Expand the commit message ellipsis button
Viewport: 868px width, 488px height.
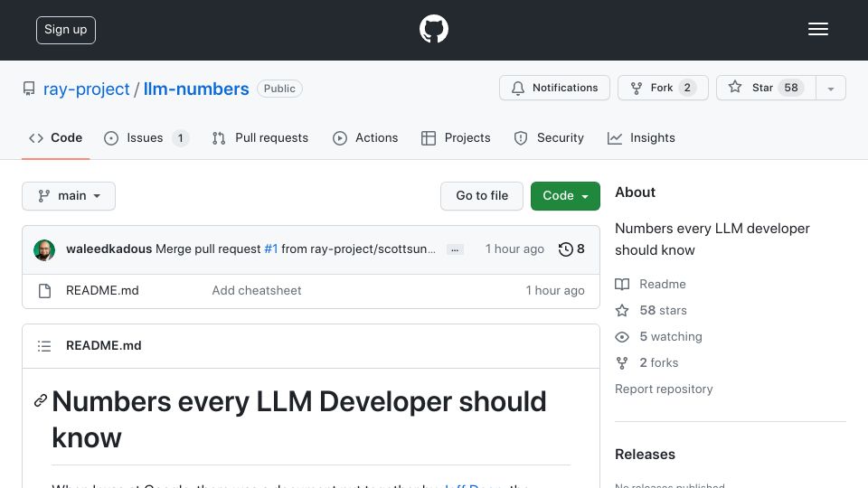coord(455,249)
